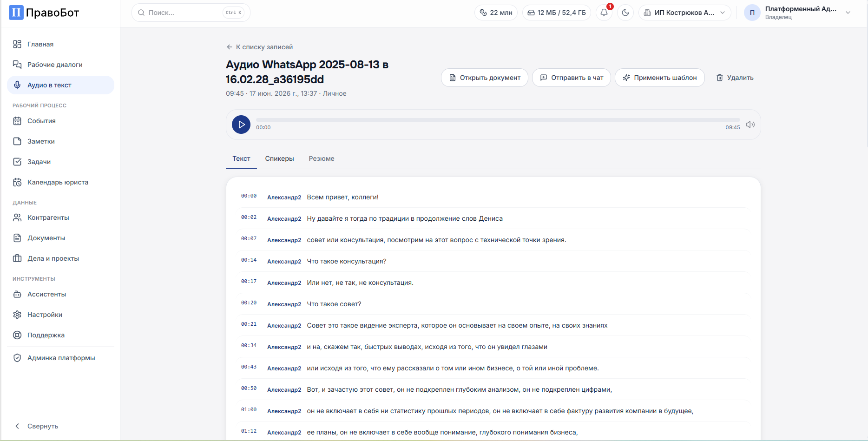The image size is (868, 441).
Task: Open Ассистенты robot icon
Action: coord(17,294)
